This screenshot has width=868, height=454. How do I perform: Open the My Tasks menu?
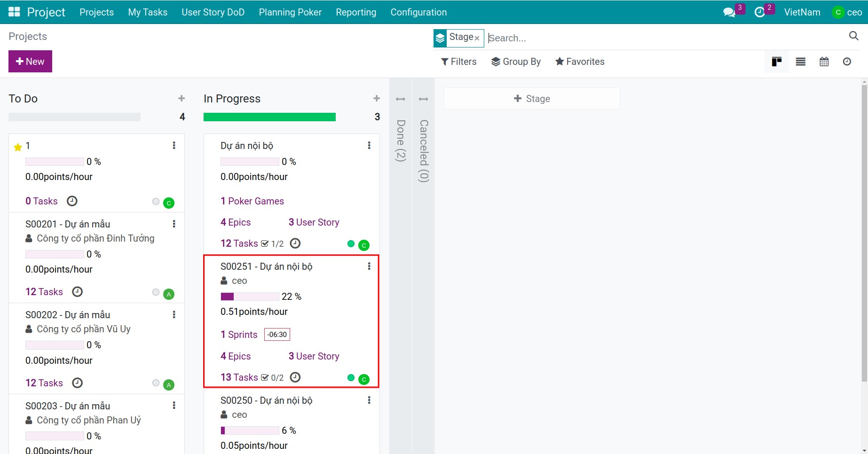click(148, 12)
